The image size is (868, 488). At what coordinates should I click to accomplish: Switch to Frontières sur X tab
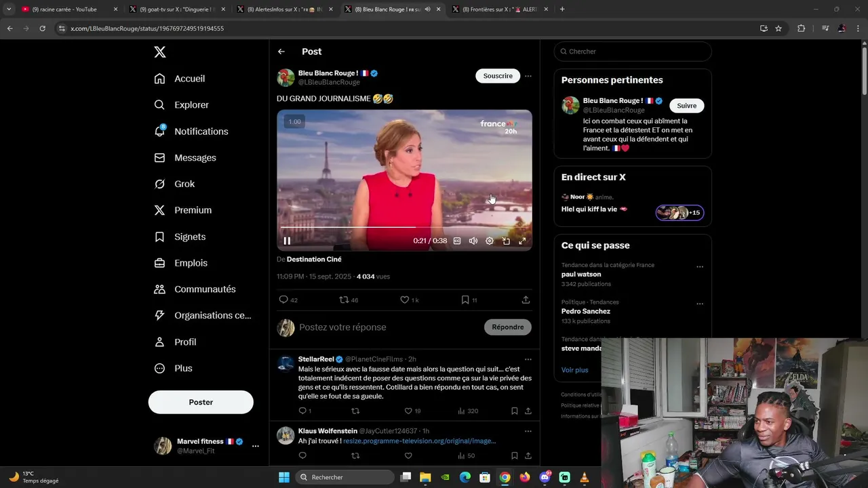point(500,9)
